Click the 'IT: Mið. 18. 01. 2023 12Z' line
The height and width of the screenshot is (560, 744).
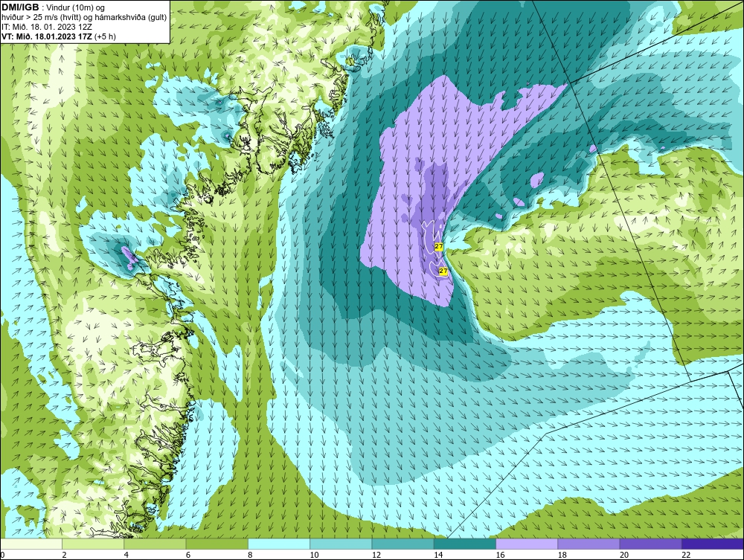pyautogui.click(x=47, y=27)
